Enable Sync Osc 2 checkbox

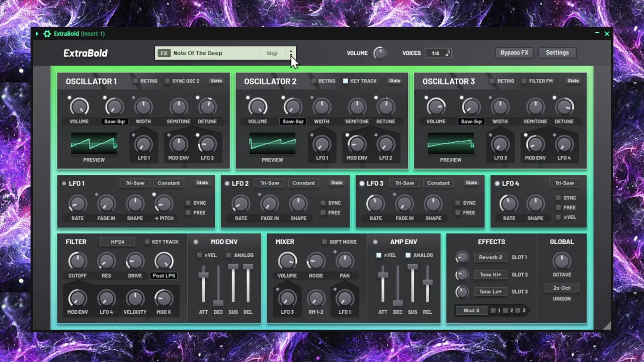pyautogui.click(x=167, y=81)
